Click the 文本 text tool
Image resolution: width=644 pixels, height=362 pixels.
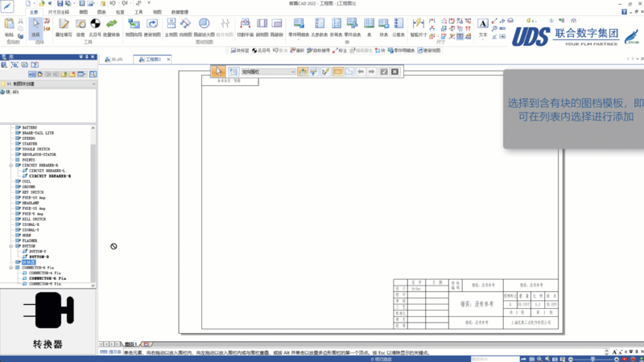click(x=483, y=28)
